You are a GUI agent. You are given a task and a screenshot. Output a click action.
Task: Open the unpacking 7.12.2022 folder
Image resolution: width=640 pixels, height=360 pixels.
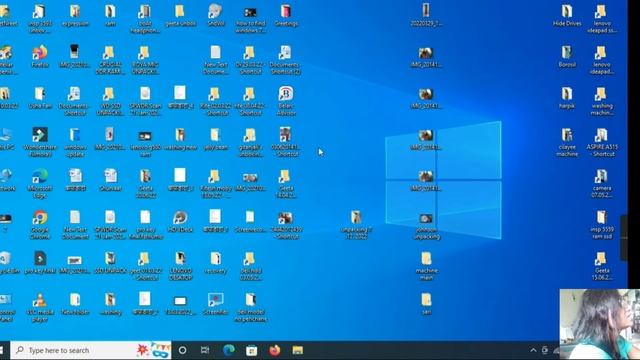point(356,224)
